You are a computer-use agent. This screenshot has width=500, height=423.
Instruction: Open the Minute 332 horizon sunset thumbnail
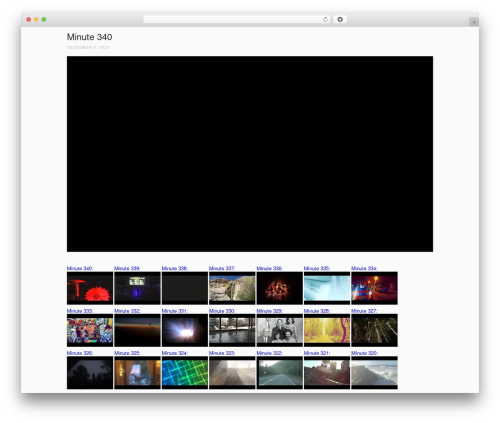click(137, 330)
